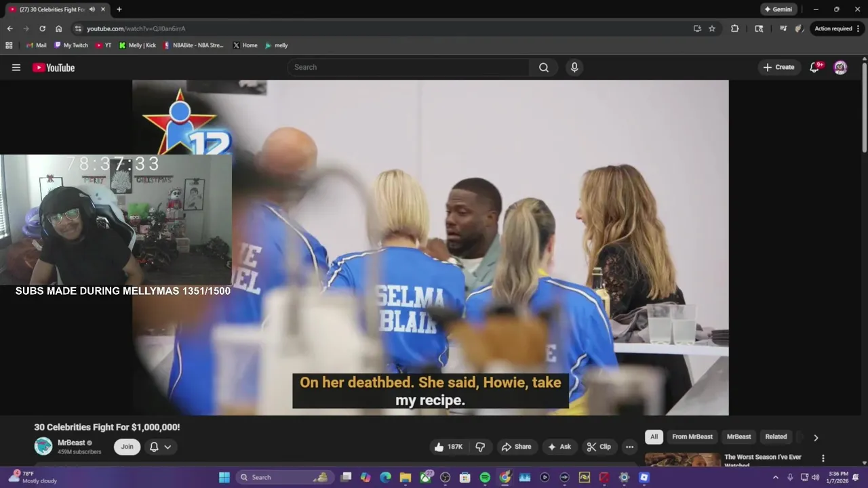Open the Melly | Kick bookmark
Image resolution: width=868 pixels, height=488 pixels.
click(x=137, y=45)
